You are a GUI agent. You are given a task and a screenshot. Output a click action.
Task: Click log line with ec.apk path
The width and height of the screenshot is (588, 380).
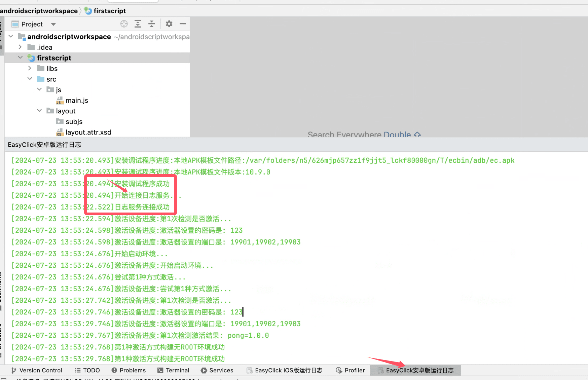(x=263, y=160)
